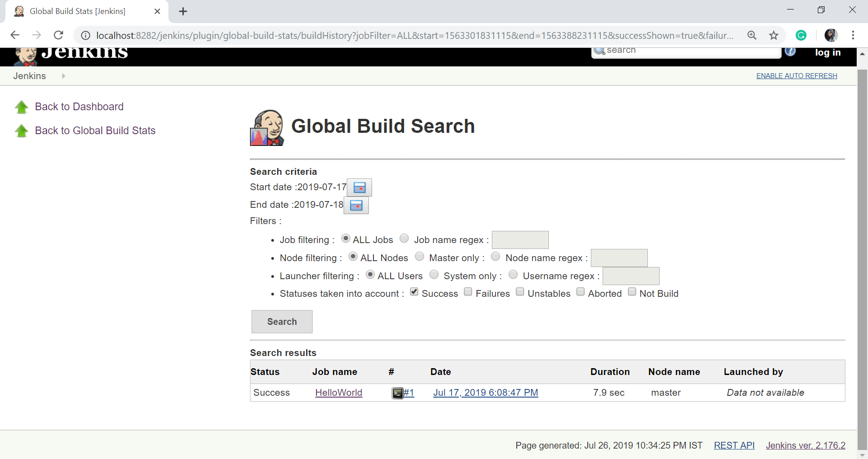Select the Job name regex radio button
The height and width of the screenshot is (459, 868).
[404, 239]
